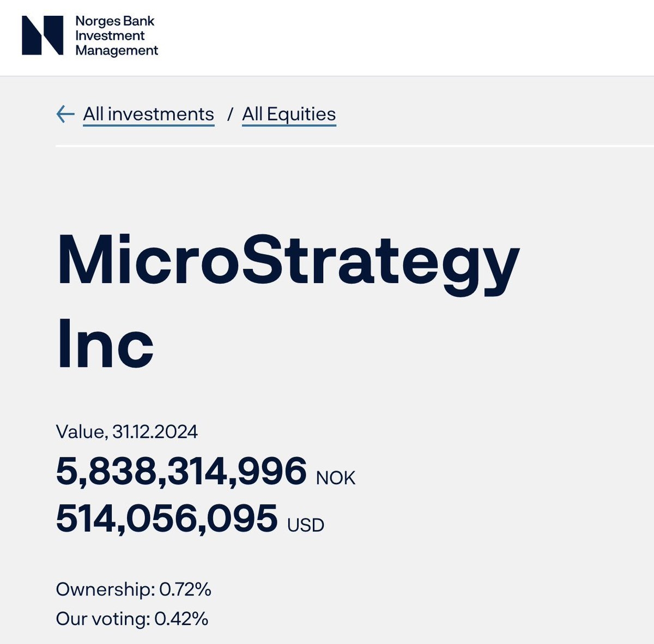
Task: Click the Our voting label text
Action: point(102,619)
